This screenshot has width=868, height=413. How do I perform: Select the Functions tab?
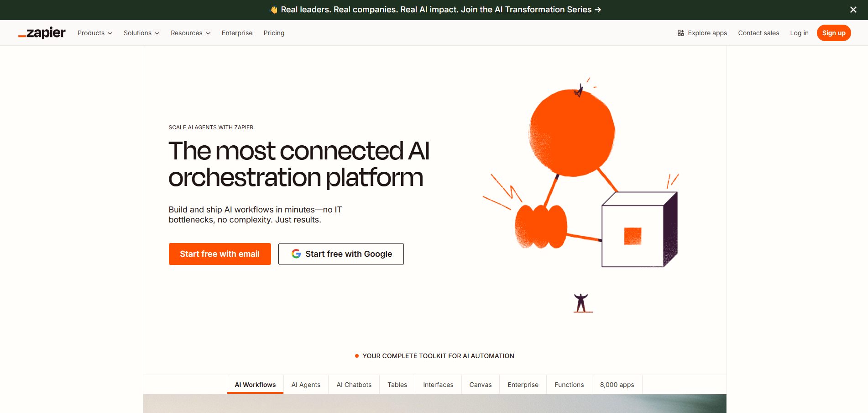569,384
